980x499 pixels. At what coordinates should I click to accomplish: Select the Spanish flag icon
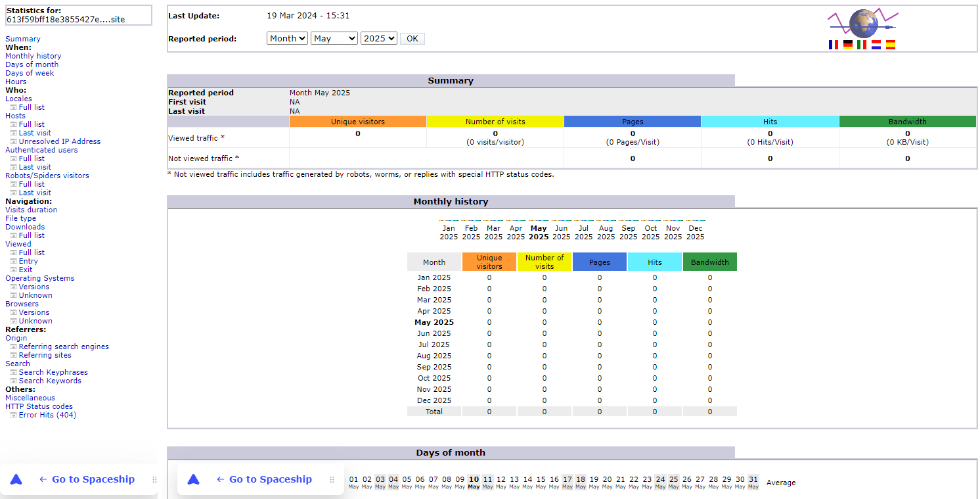point(890,44)
